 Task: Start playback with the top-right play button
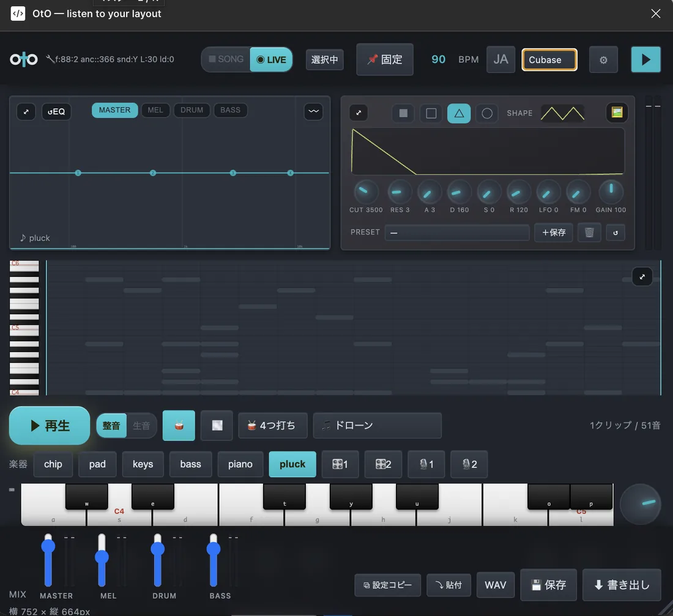[x=645, y=60]
